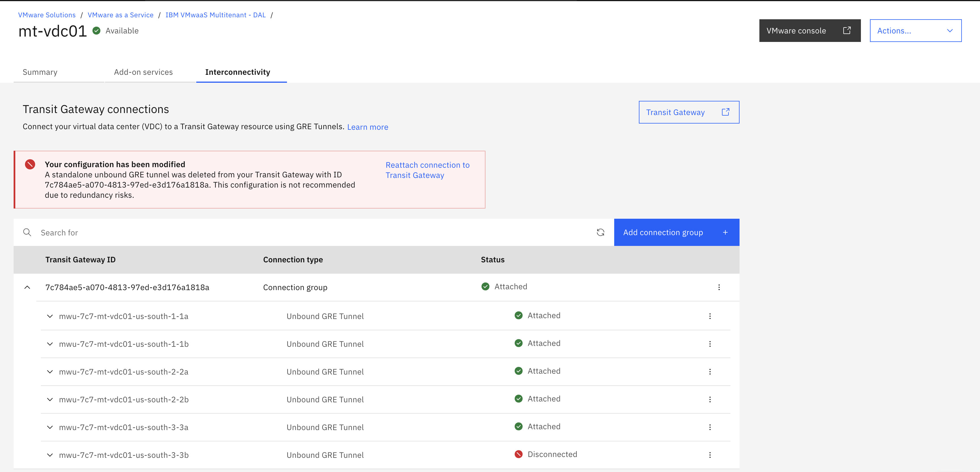Open overflow menu for us-south-2-2a tunnel

click(709, 372)
